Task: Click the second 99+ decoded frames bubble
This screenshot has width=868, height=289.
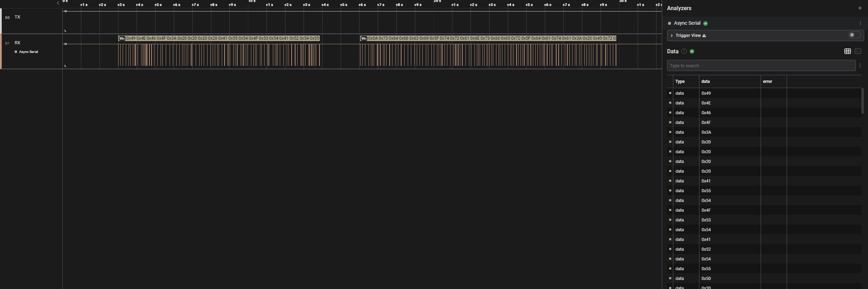Action: point(364,38)
